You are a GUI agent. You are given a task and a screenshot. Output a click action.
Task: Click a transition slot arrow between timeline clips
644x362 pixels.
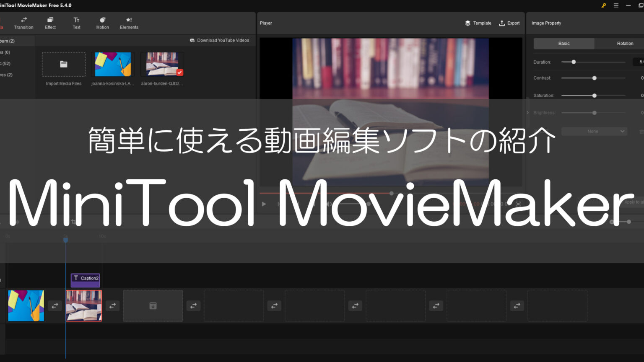55,305
